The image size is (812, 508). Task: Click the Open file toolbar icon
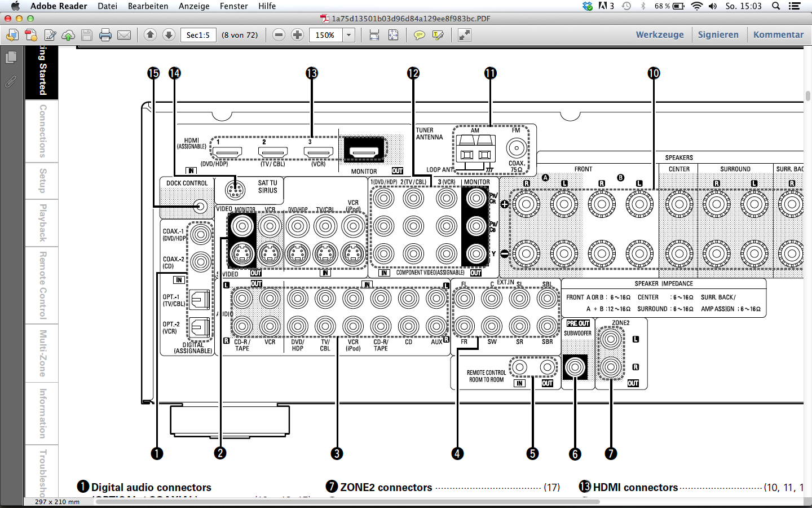click(12, 35)
